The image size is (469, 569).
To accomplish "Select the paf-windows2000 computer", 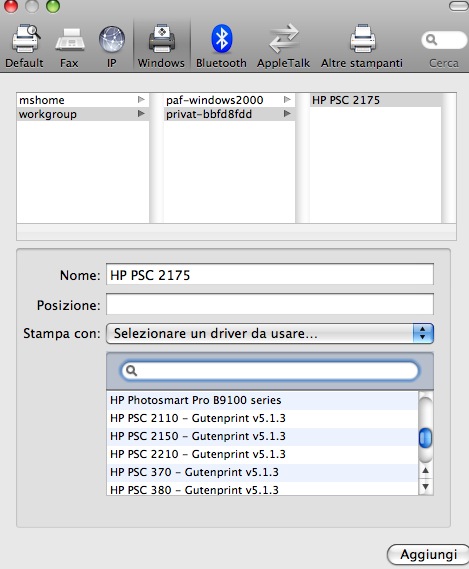I will pos(229,100).
